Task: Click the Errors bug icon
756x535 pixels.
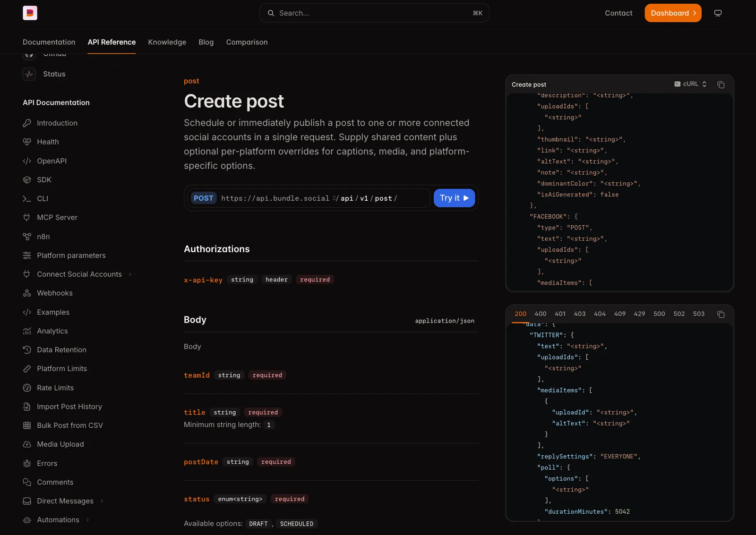Action: [27, 464]
